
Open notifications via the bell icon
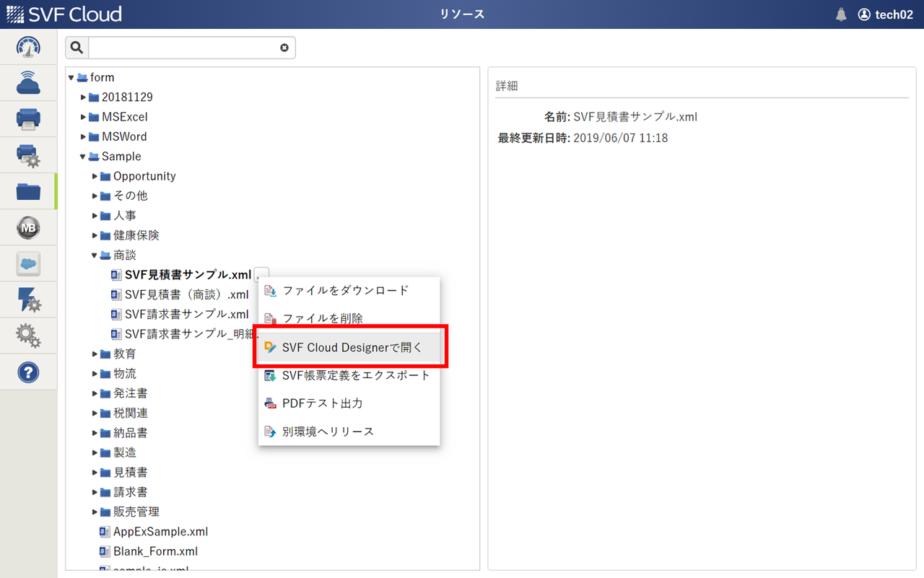(x=841, y=14)
